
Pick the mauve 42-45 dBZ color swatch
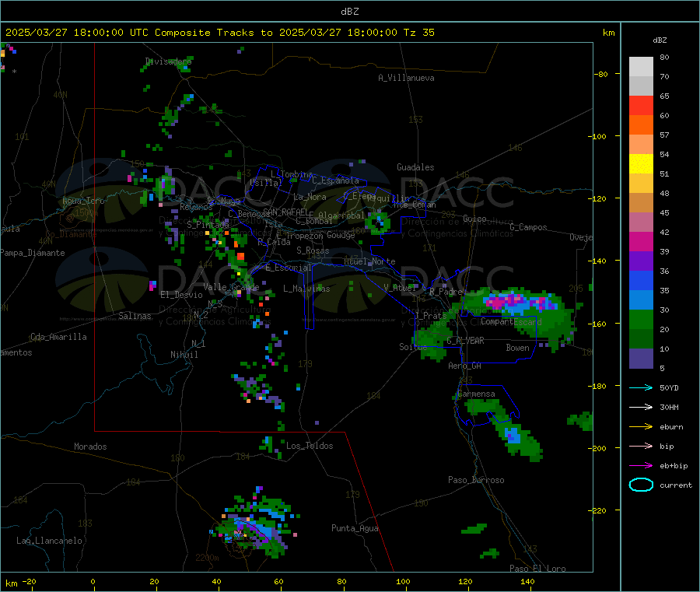pyautogui.click(x=641, y=222)
